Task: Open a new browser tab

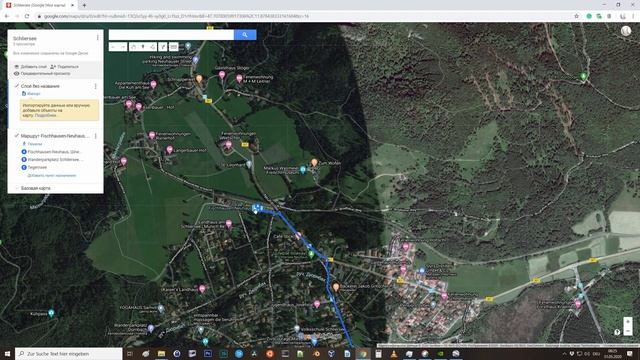Action: (84, 5)
